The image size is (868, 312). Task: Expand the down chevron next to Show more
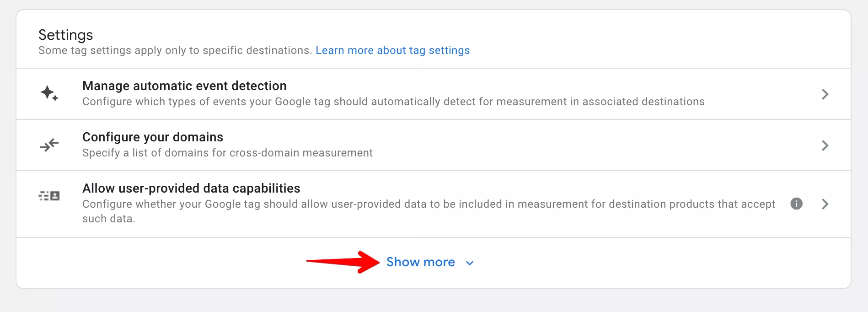pos(469,263)
